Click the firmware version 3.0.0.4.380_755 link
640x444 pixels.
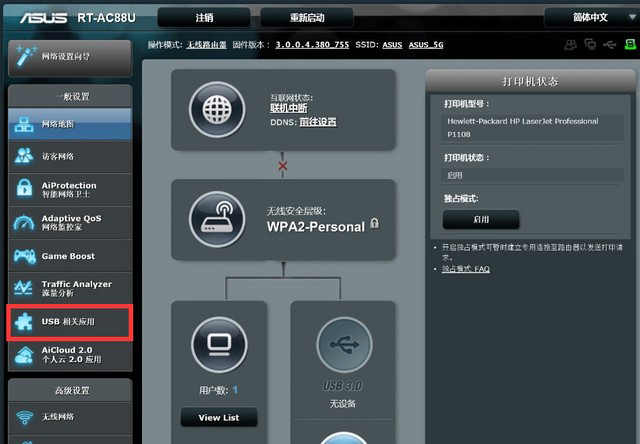pyautogui.click(x=312, y=45)
